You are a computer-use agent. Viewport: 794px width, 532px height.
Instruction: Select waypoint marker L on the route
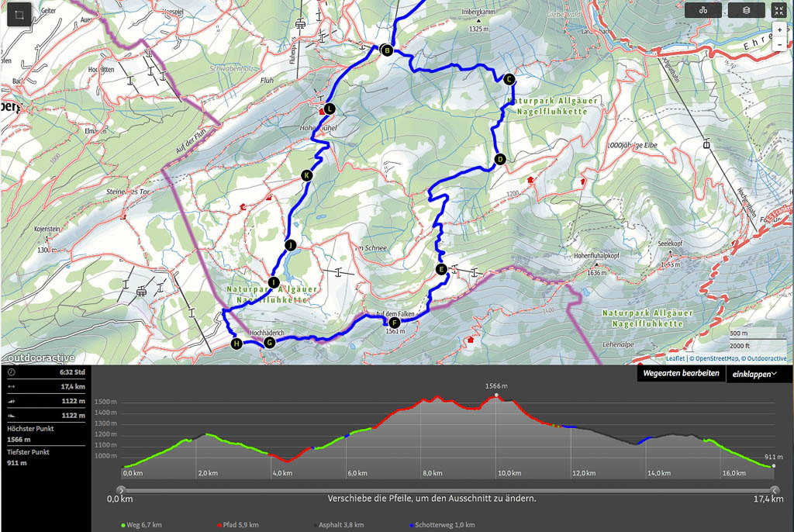[x=329, y=109]
